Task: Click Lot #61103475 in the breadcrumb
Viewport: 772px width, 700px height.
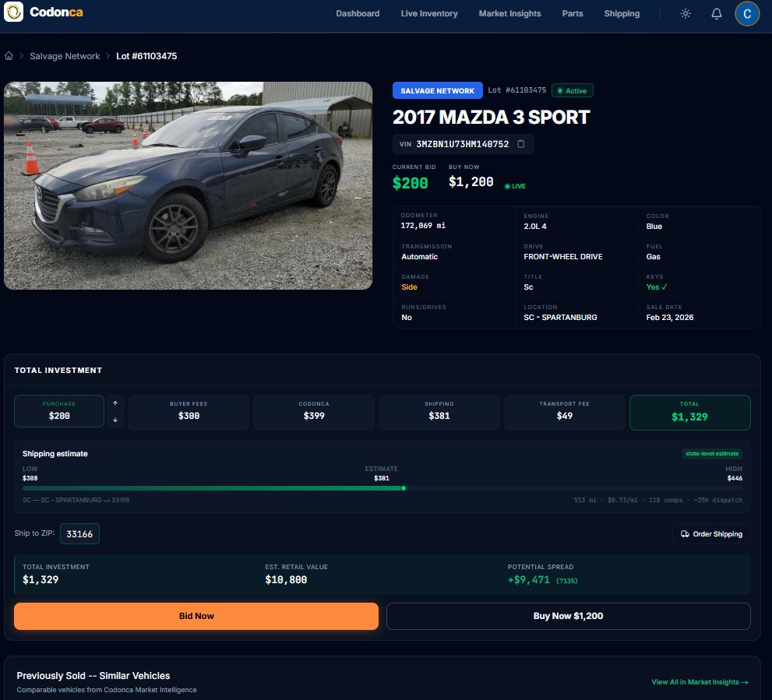Action: [x=146, y=56]
